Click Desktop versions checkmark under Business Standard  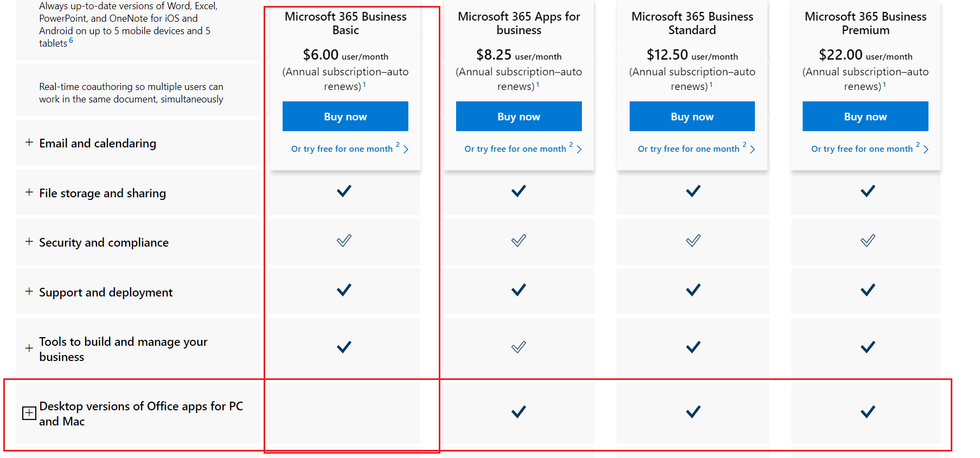coord(693,412)
